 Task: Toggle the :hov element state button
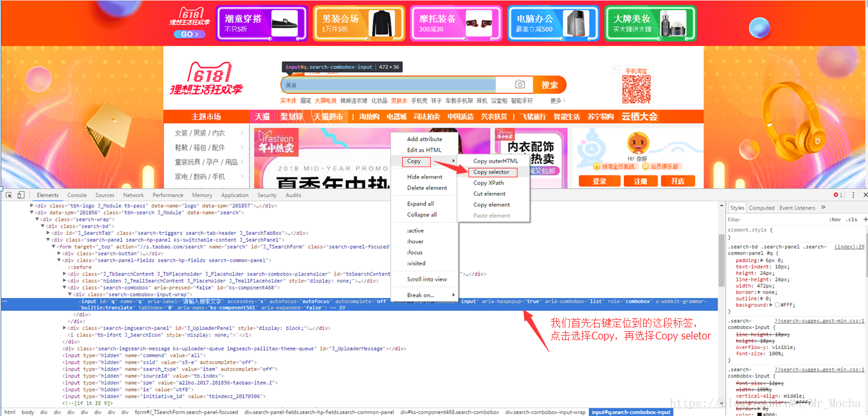(x=835, y=219)
